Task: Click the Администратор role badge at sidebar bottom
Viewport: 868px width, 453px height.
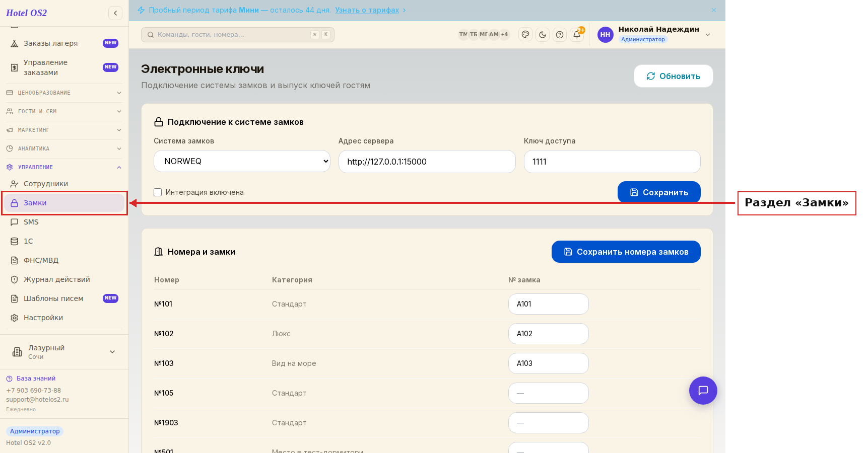Action: click(35, 431)
